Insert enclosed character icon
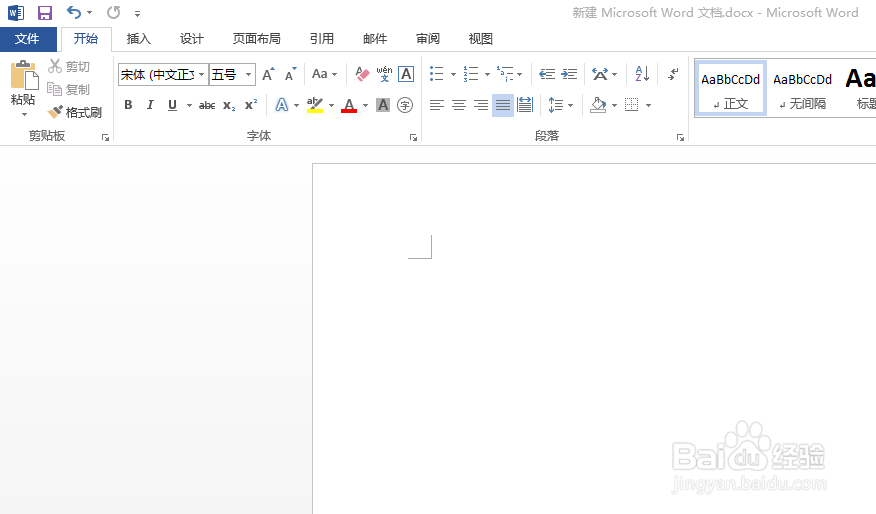876x514 pixels. [x=405, y=104]
